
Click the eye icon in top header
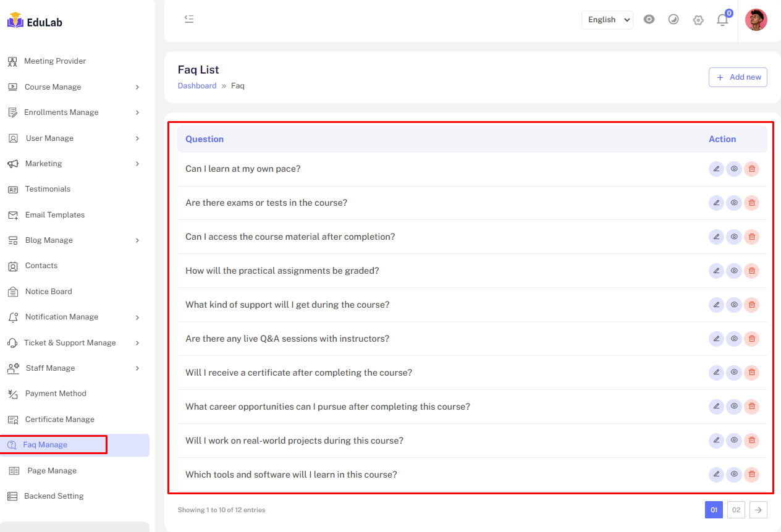[x=649, y=20]
